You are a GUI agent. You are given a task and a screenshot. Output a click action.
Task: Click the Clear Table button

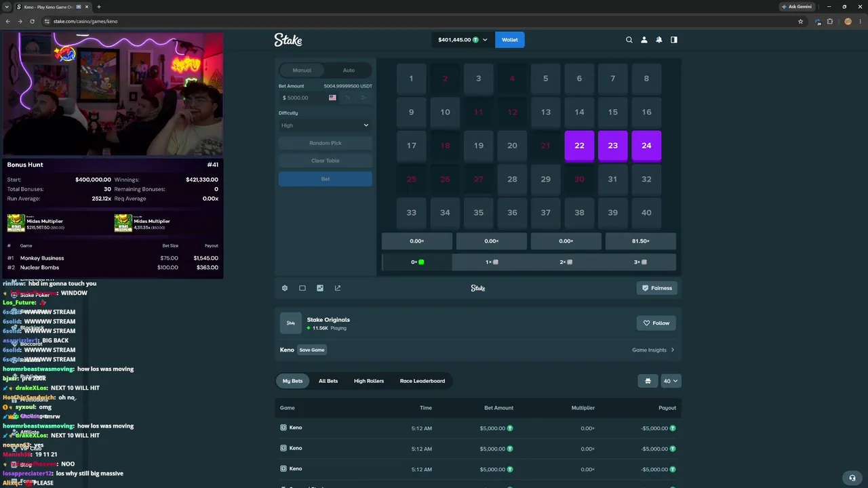(325, 161)
